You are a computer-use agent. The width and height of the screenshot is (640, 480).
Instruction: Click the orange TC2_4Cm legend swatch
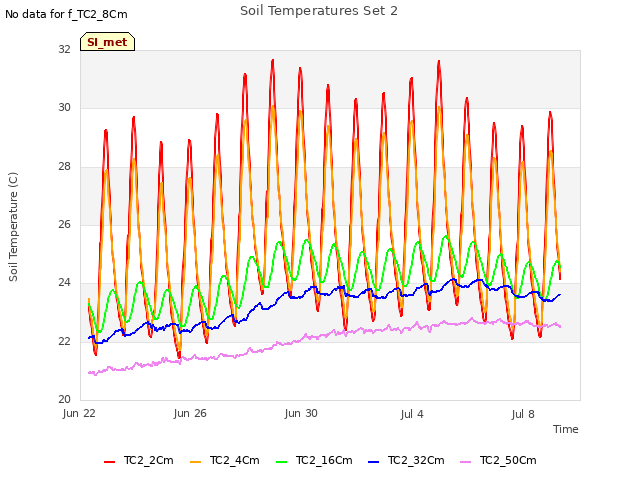click(x=196, y=462)
